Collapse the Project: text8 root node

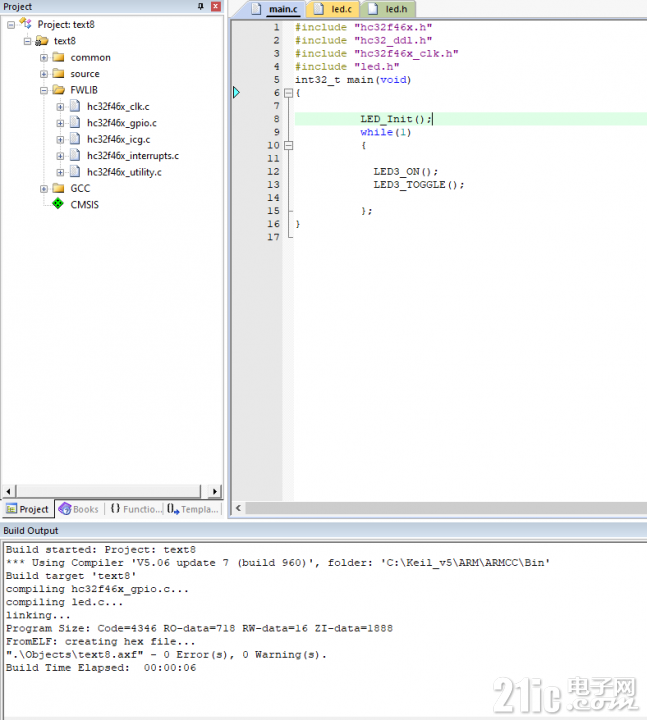11,25
